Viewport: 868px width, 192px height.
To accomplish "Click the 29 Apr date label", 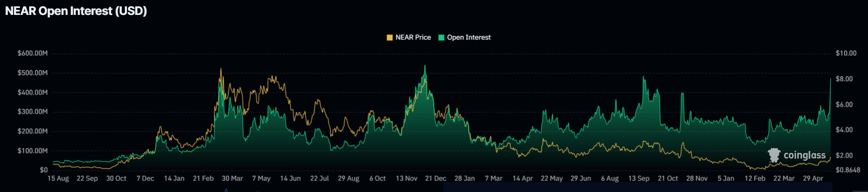I will point(813,178).
